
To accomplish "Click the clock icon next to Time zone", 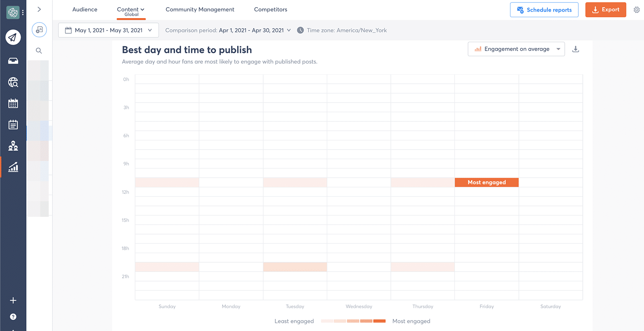I will click(x=300, y=30).
